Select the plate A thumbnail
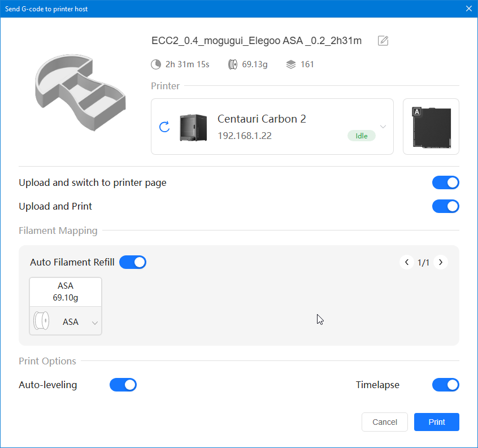478x448 pixels. [x=431, y=127]
